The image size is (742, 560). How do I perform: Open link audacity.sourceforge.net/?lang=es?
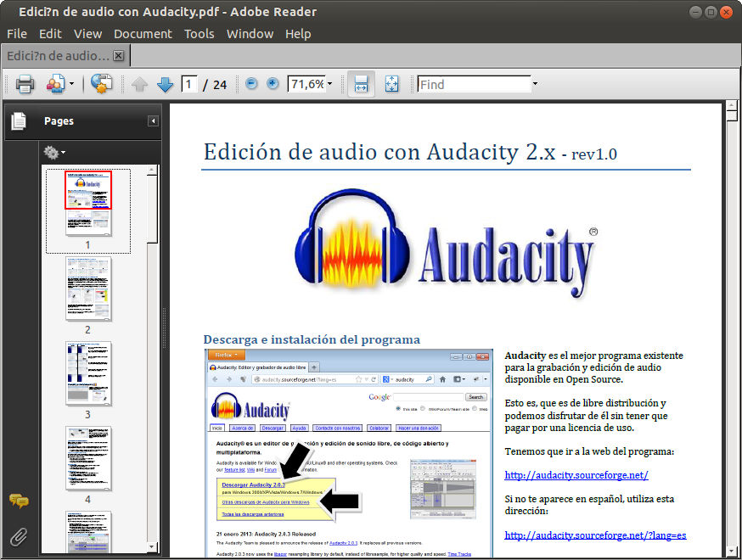click(595, 535)
